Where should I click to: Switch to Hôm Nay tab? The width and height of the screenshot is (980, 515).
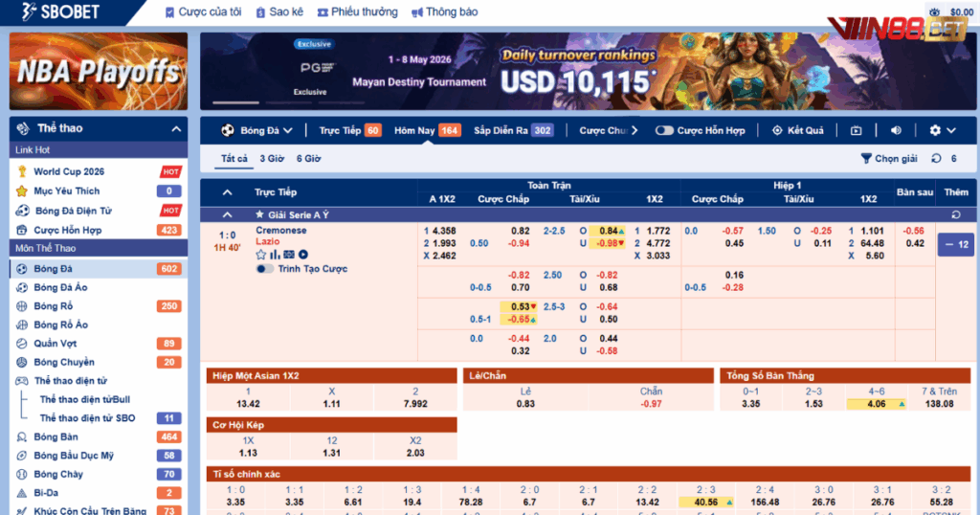(x=427, y=130)
